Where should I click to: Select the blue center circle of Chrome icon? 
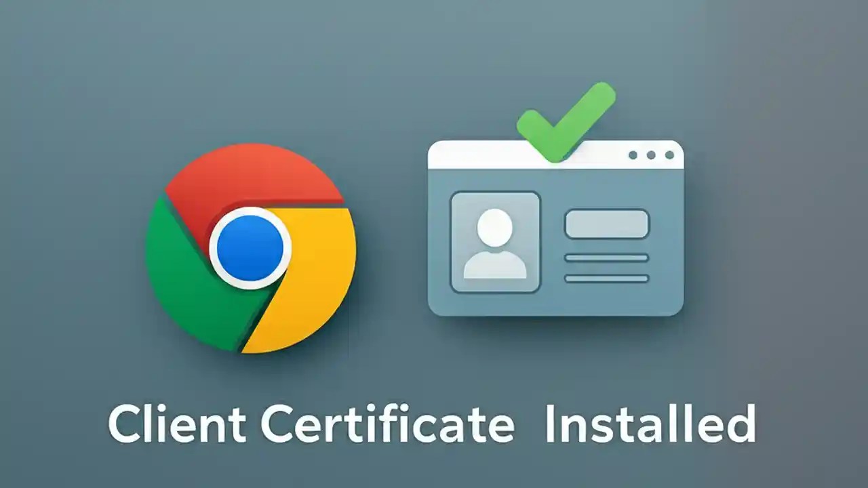click(250, 247)
